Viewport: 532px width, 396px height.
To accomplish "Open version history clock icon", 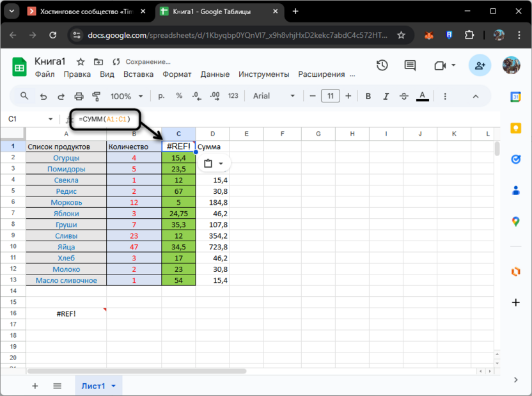I will (x=382, y=65).
